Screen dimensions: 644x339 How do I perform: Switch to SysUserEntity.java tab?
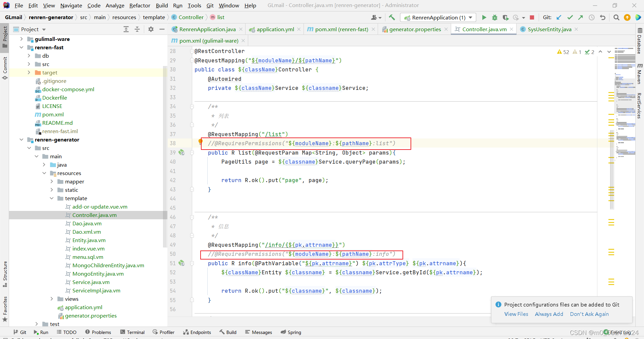coord(549,30)
